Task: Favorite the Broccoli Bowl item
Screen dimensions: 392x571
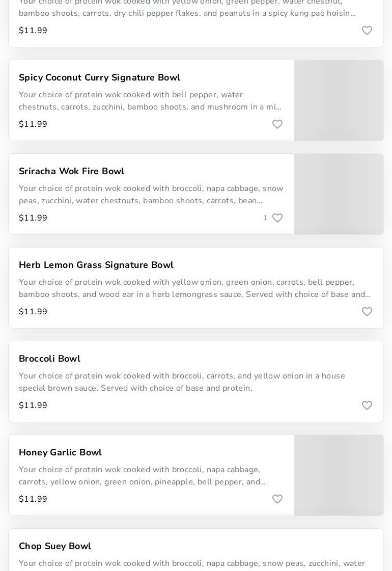Action: (367, 405)
